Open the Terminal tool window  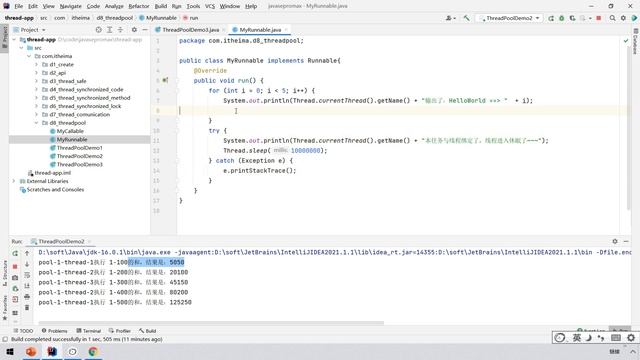pyautogui.click(x=89, y=331)
